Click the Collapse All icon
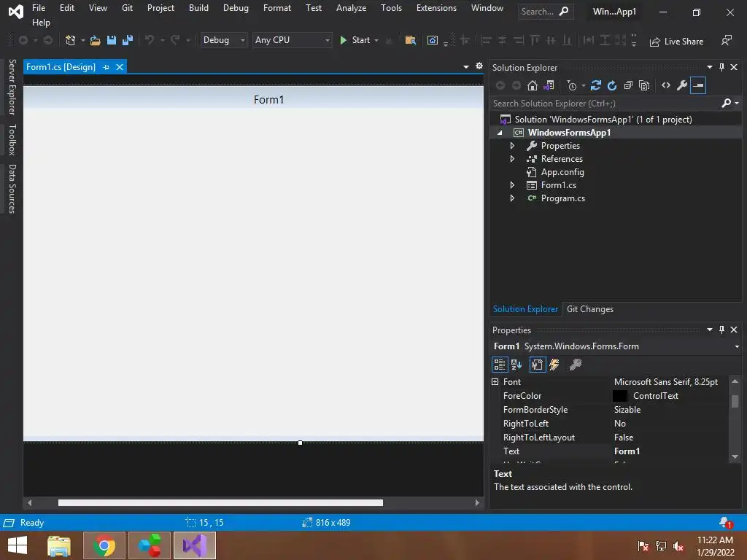 (628, 86)
